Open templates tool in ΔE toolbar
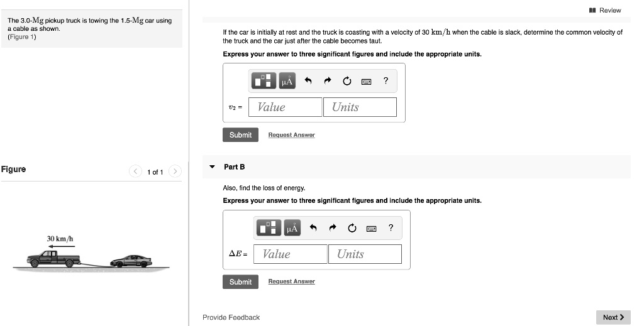Viewport: 644px width, 326px height. [x=269, y=227]
